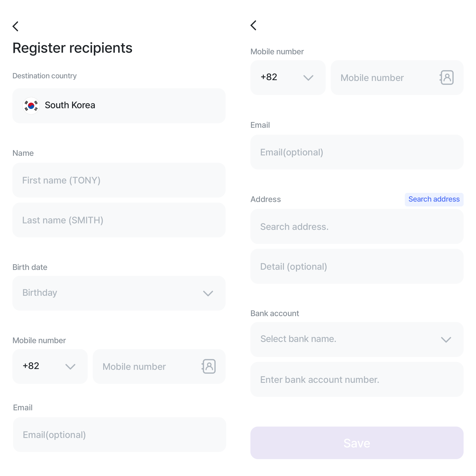Click the Search address button
Screen dimensions: 476x476
click(x=434, y=199)
